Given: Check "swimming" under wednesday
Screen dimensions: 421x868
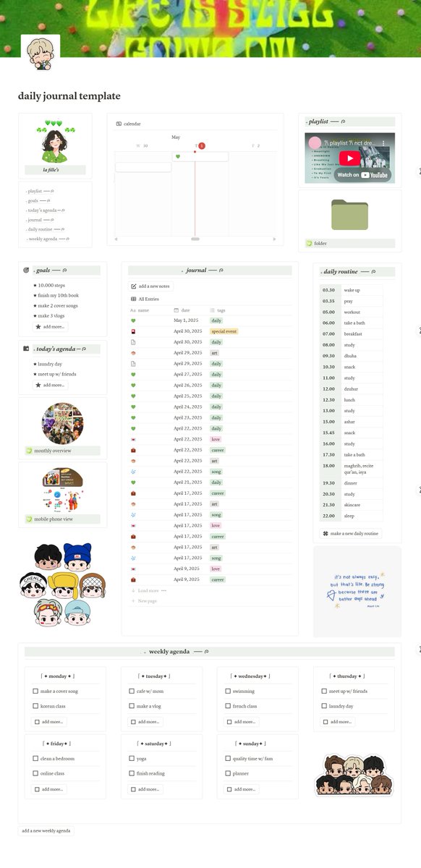Looking at the screenshot, I should click(228, 691).
